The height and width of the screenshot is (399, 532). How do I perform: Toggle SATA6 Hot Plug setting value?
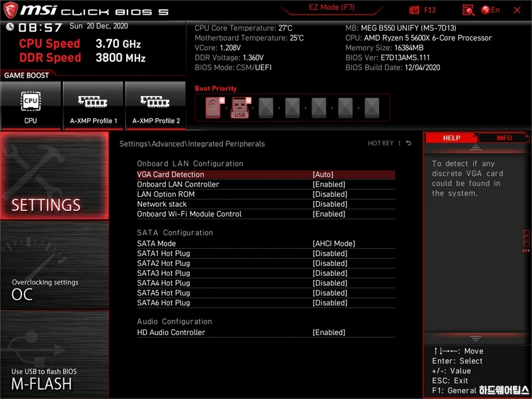click(330, 302)
